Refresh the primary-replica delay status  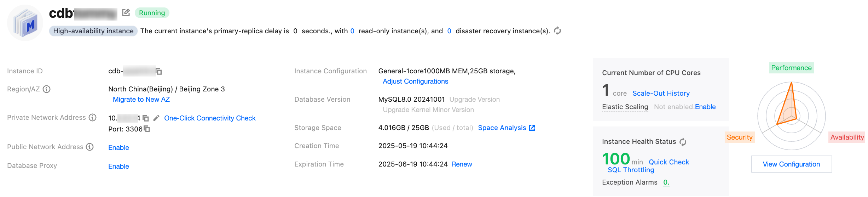pos(557,31)
